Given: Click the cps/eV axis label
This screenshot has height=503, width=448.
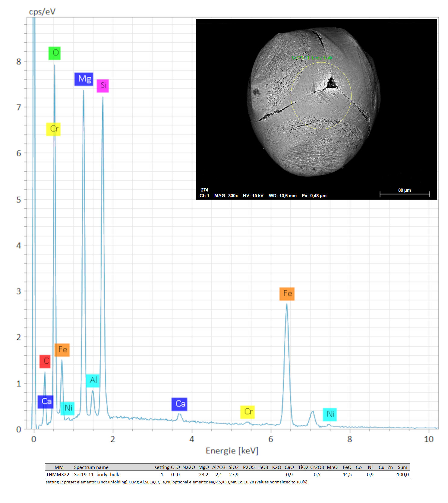Looking at the screenshot, I should tap(42, 11).
